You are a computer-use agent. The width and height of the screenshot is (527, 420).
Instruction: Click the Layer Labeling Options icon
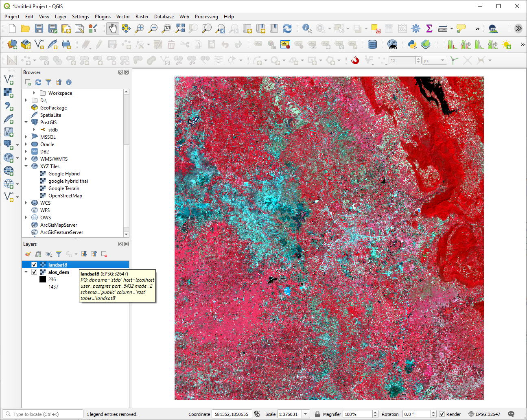click(285, 44)
